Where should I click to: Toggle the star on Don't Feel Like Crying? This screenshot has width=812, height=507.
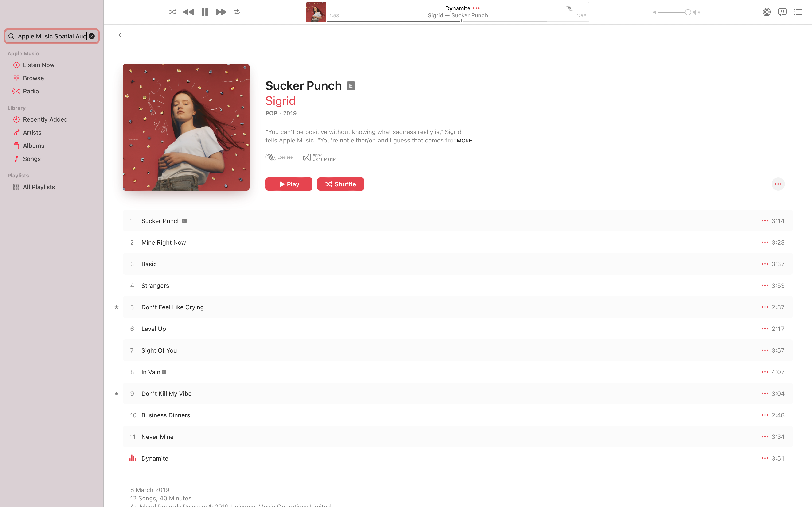(x=117, y=307)
